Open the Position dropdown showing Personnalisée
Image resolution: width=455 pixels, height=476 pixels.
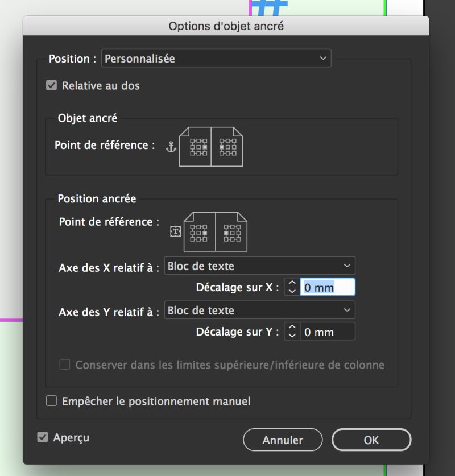pos(216,58)
